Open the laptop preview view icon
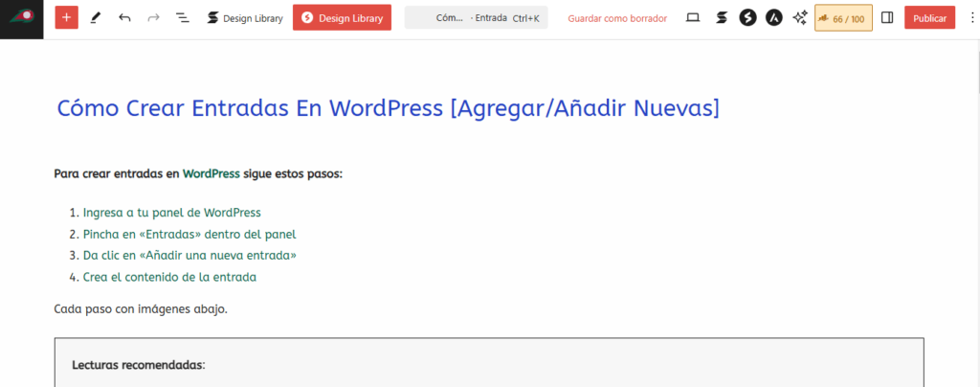This screenshot has height=387, width=980. coord(693,18)
